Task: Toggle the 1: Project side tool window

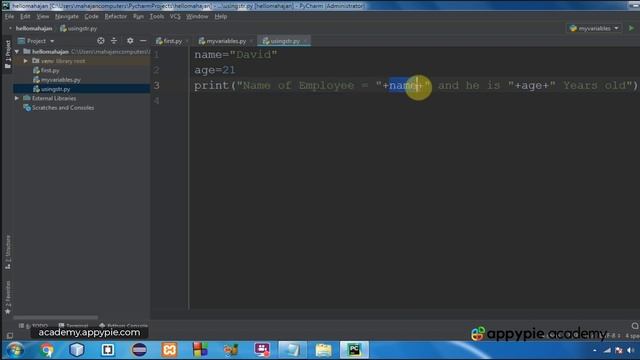Action: pos(7,54)
